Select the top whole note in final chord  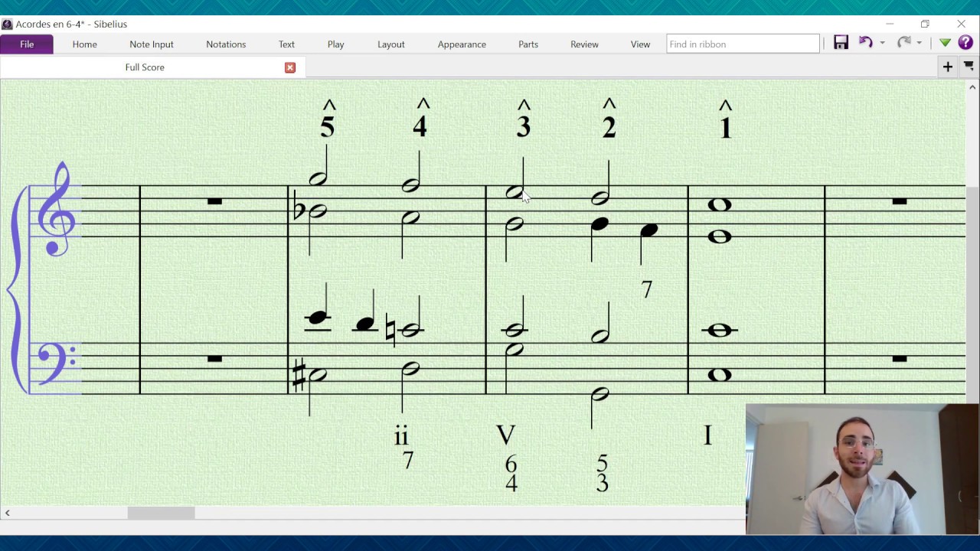click(720, 205)
